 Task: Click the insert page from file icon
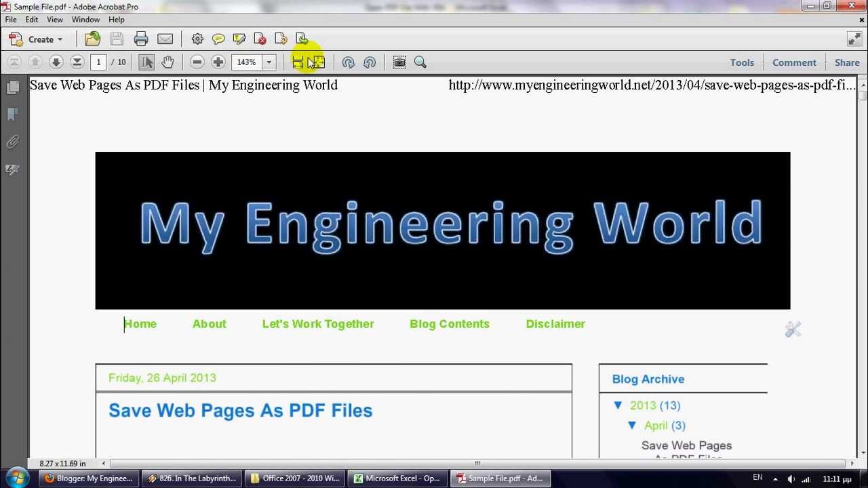click(x=302, y=39)
